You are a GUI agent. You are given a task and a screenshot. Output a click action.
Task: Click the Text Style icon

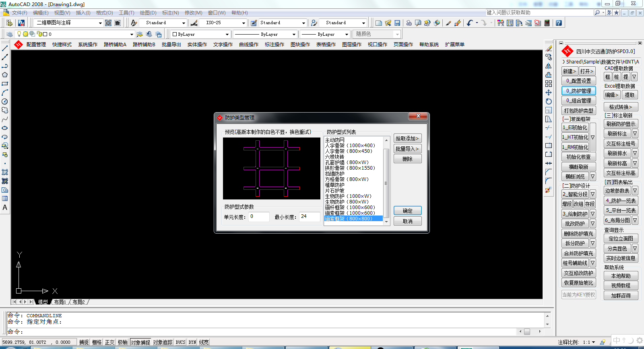134,23
